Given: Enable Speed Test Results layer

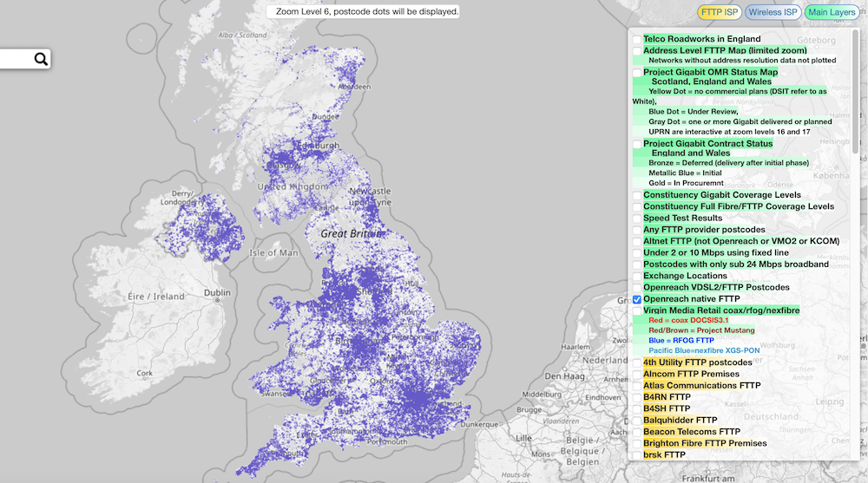Looking at the screenshot, I should coord(637,219).
